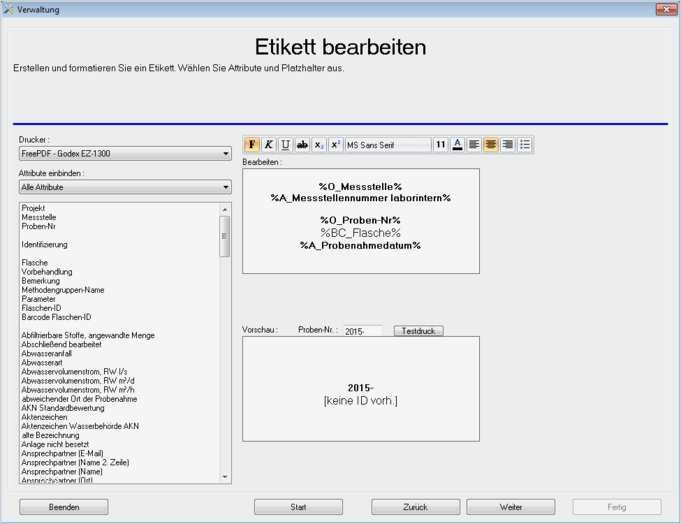Select 'Identifizierung' in the attribute list
Image resolution: width=681 pixels, height=524 pixels.
[44, 245]
